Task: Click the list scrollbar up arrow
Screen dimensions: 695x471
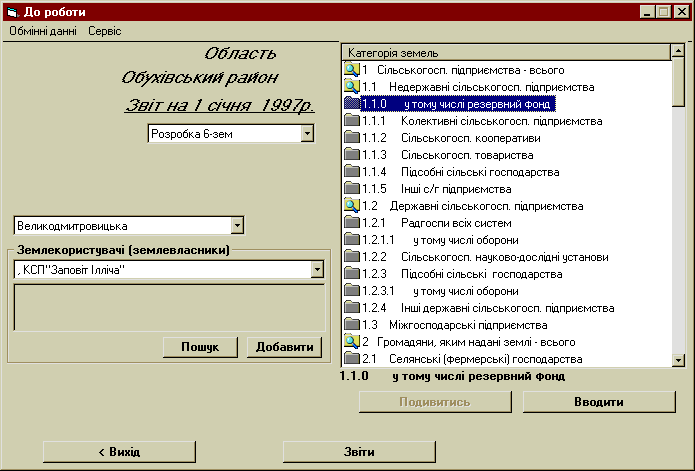Action: [x=678, y=51]
